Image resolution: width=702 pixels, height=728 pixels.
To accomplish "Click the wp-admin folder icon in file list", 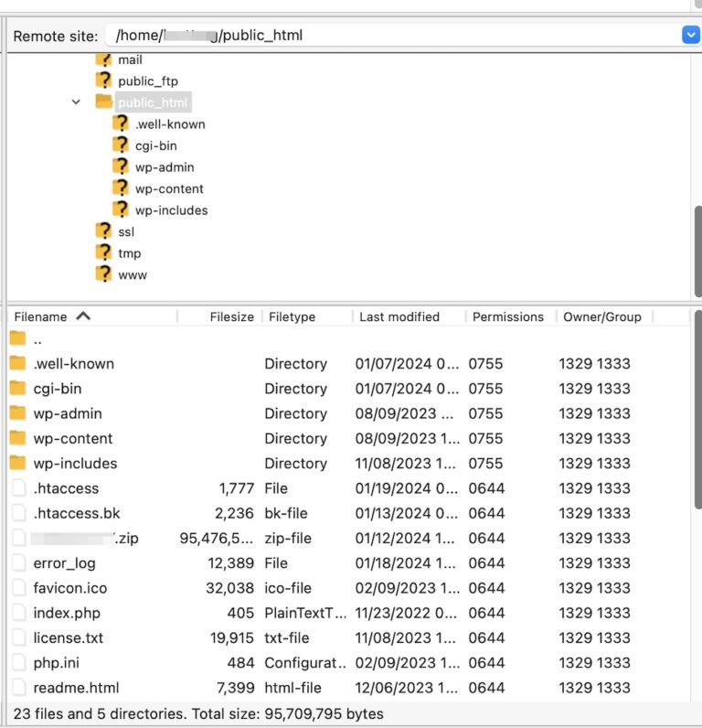I will (x=18, y=413).
